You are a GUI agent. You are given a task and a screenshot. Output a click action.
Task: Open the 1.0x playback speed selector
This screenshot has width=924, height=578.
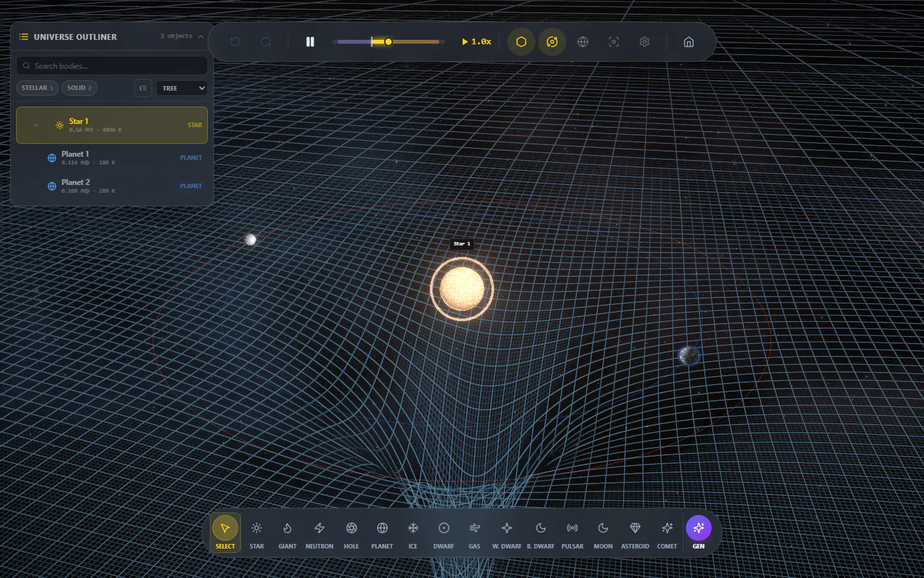tap(477, 42)
